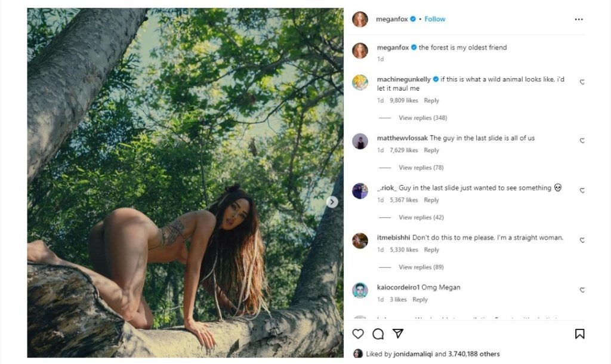Like the itmebishhi comment
Screen dimensions: 611x364
pos(582,240)
